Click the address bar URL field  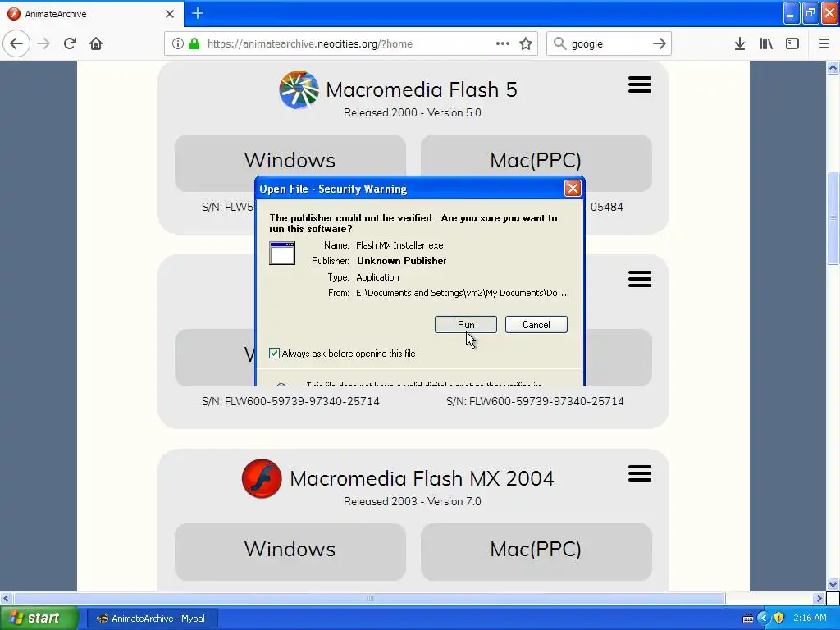pyautogui.click(x=351, y=43)
